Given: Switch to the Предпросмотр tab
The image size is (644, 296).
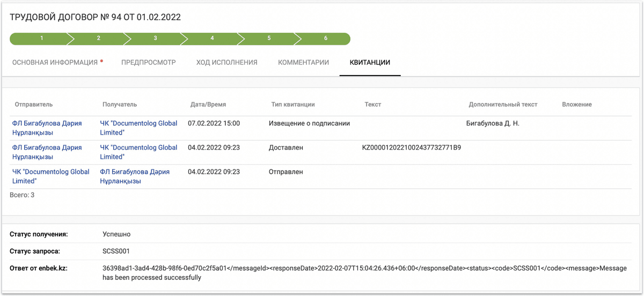Looking at the screenshot, I should click(x=149, y=62).
